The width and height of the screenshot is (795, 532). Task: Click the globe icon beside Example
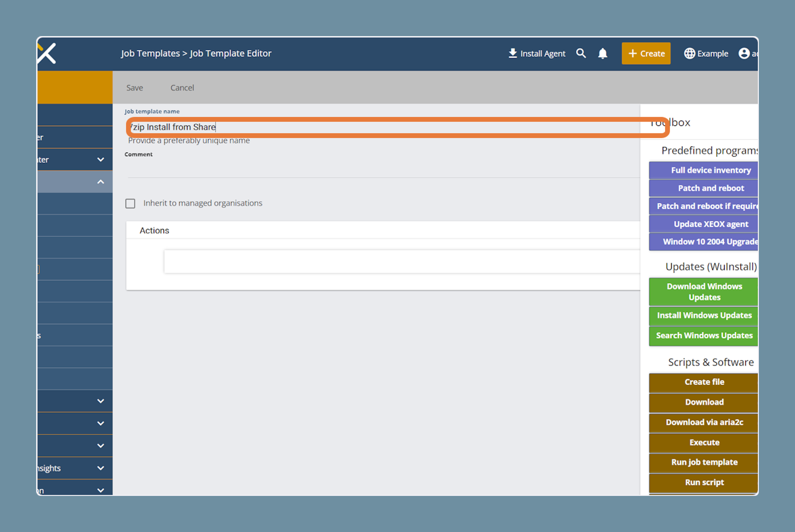tap(689, 53)
